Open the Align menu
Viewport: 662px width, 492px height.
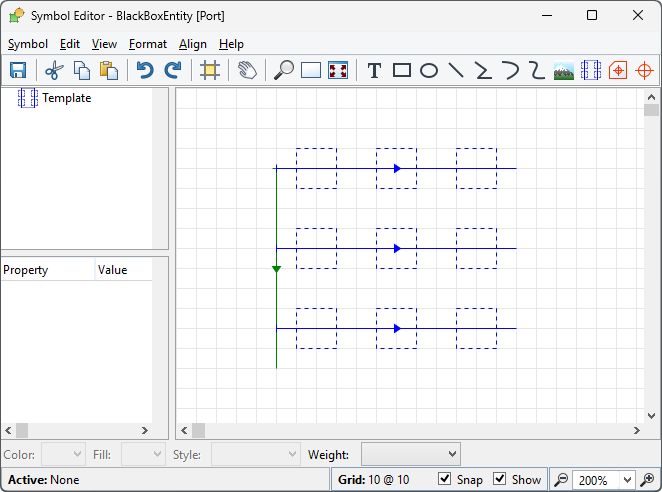click(x=193, y=44)
